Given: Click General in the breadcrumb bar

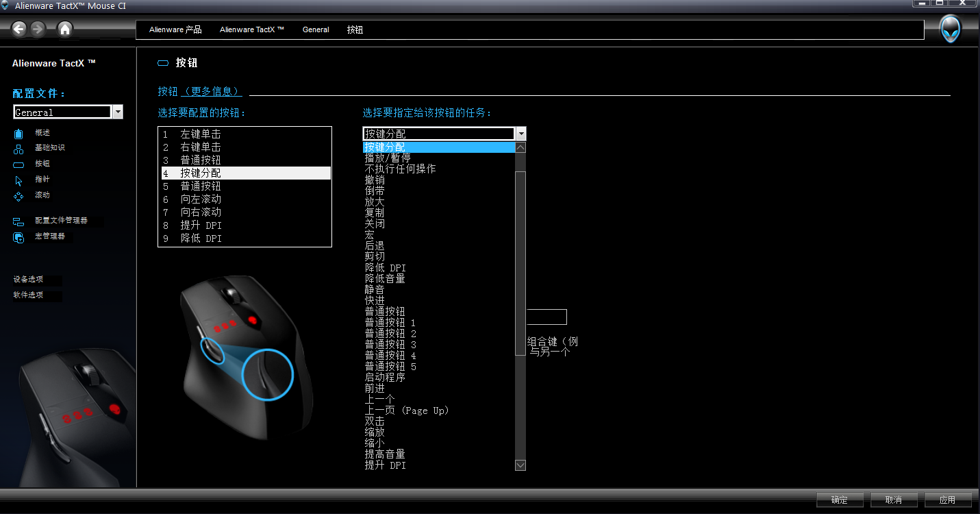Looking at the screenshot, I should [x=316, y=30].
